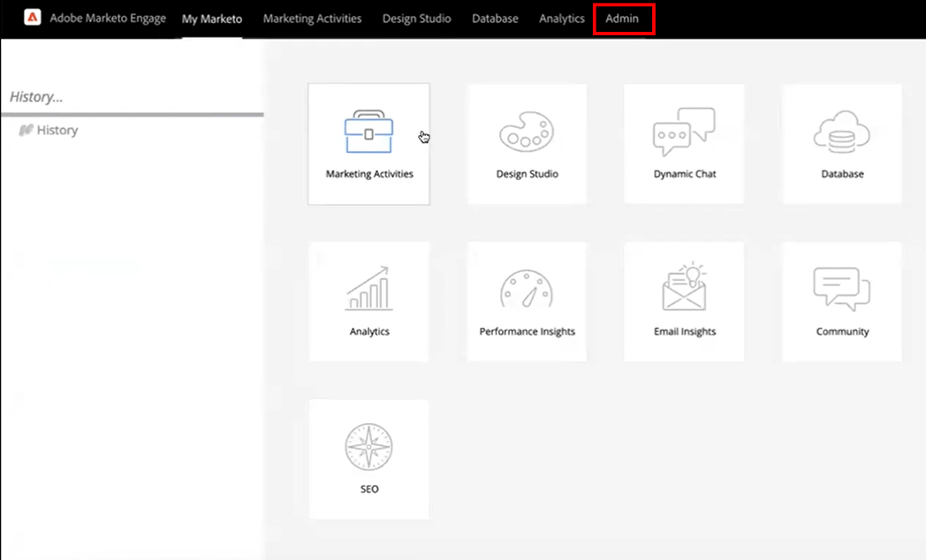Viewport: 926px width, 560px height.
Task: Click the Dynamic Chat tile label
Action: tap(685, 174)
